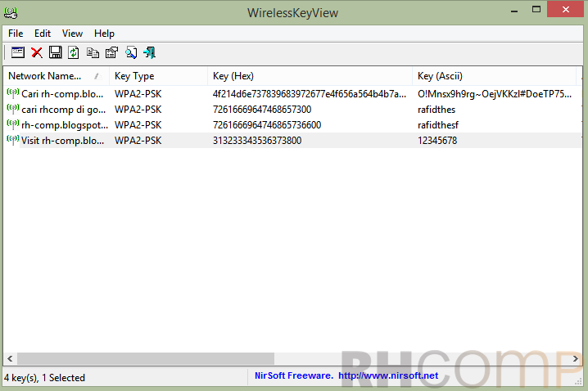
Task: Sort by the Key Type column header
Action: [x=158, y=76]
